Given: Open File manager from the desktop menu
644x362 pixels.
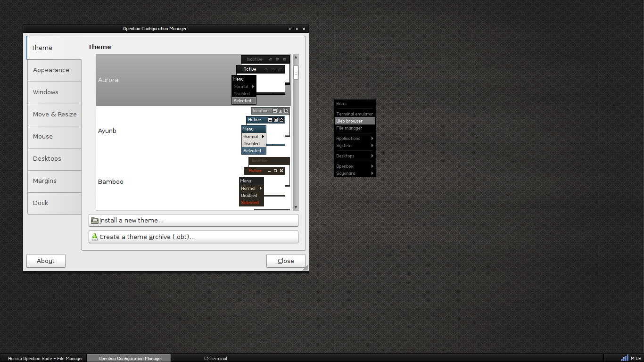Looking at the screenshot, I should pos(355,128).
